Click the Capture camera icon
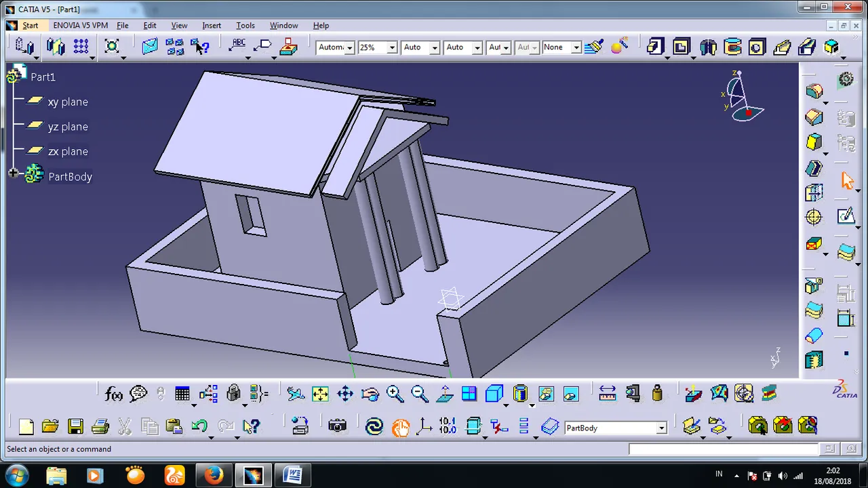This screenshot has height=488, width=868. [x=337, y=426]
